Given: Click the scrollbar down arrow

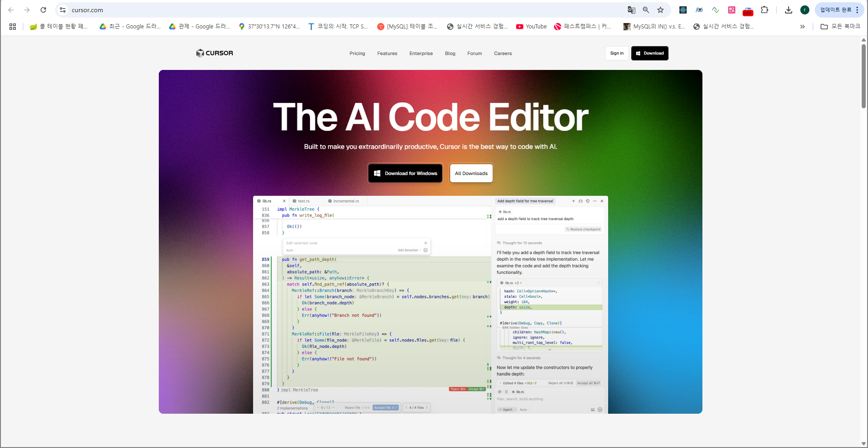Looking at the screenshot, I should pos(863,444).
